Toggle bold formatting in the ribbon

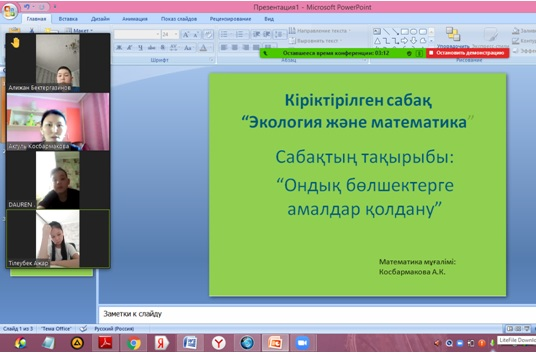[x=119, y=48]
